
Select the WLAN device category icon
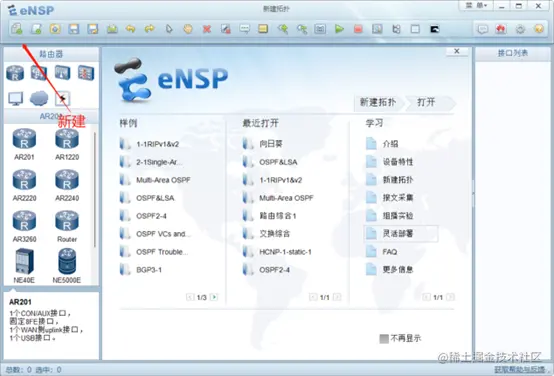(x=63, y=73)
